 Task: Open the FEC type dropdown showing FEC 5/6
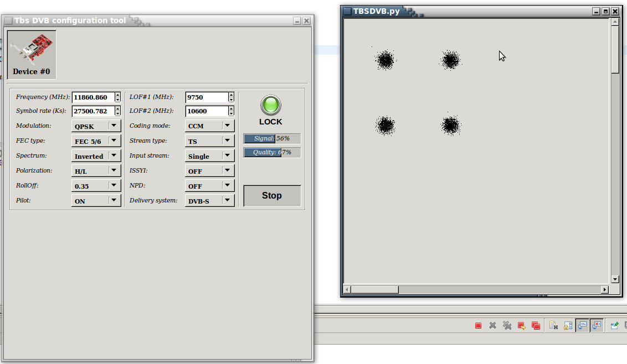point(96,141)
